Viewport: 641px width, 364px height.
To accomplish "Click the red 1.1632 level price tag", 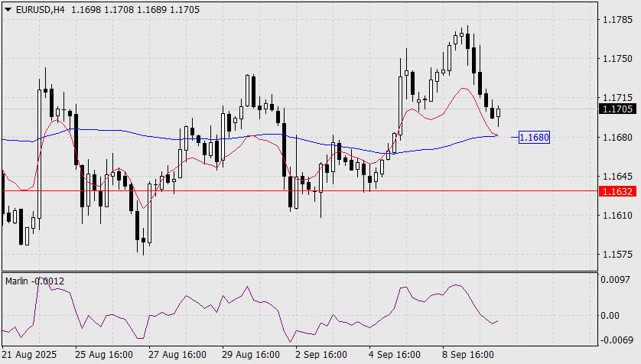I will point(618,191).
